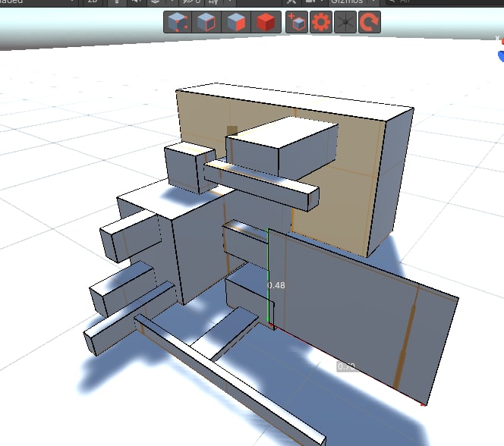Switch to solid red object selection mode
This screenshot has height=446, width=504.
[x=266, y=22]
